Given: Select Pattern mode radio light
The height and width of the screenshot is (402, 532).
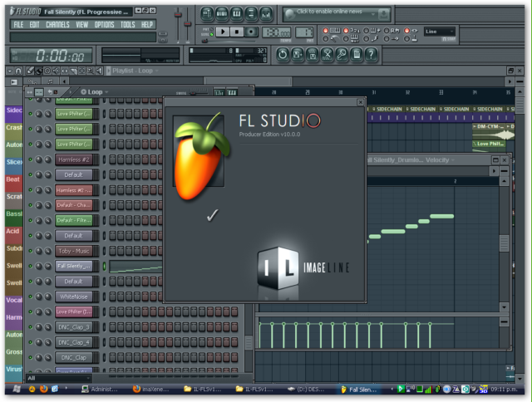Looking at the screenshot, I should [x=212, y=30].
